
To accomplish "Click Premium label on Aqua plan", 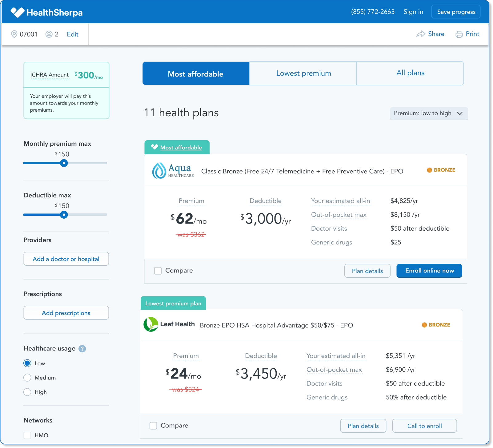I will tap(191, 201).
